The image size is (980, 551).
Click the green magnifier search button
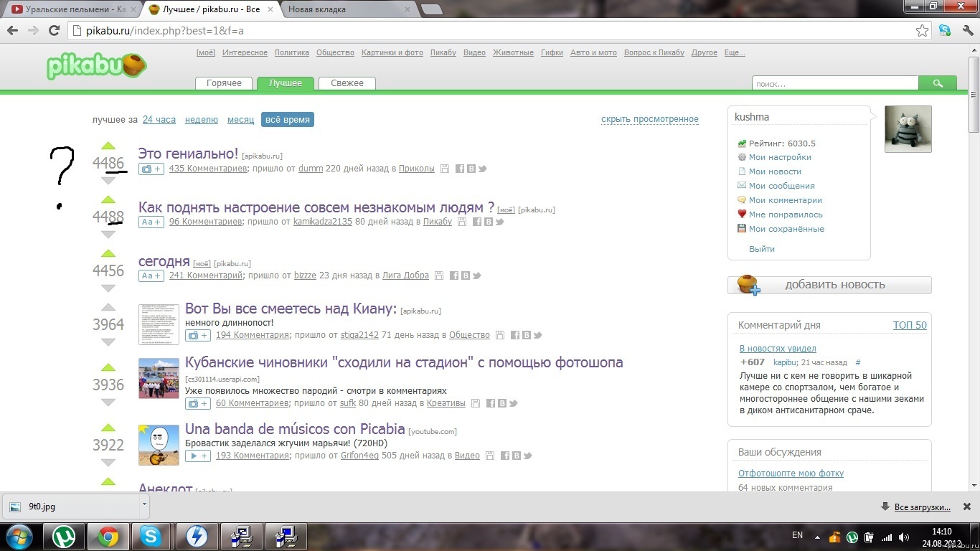937,84
